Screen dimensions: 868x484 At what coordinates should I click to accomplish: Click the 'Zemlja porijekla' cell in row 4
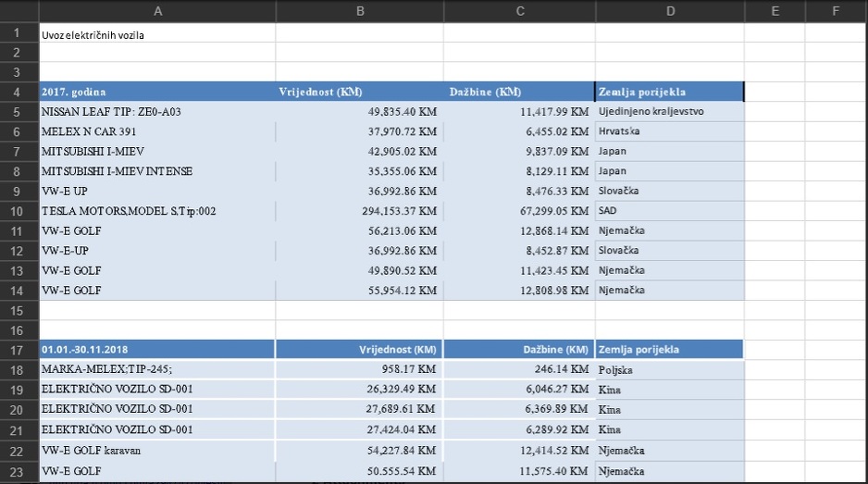(670, 92)
